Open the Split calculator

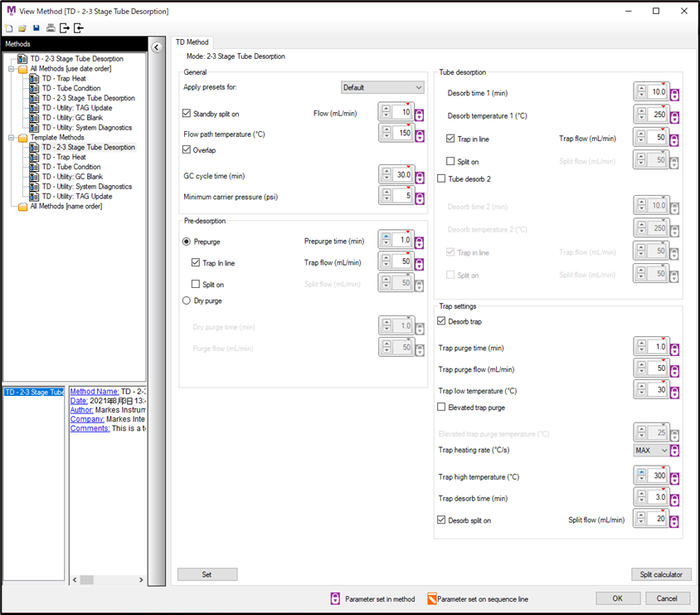(x=660, y=574)
